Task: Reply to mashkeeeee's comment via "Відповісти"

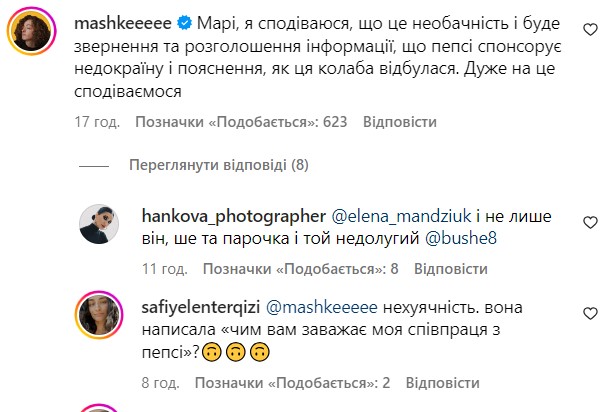Action: point(400,122)
